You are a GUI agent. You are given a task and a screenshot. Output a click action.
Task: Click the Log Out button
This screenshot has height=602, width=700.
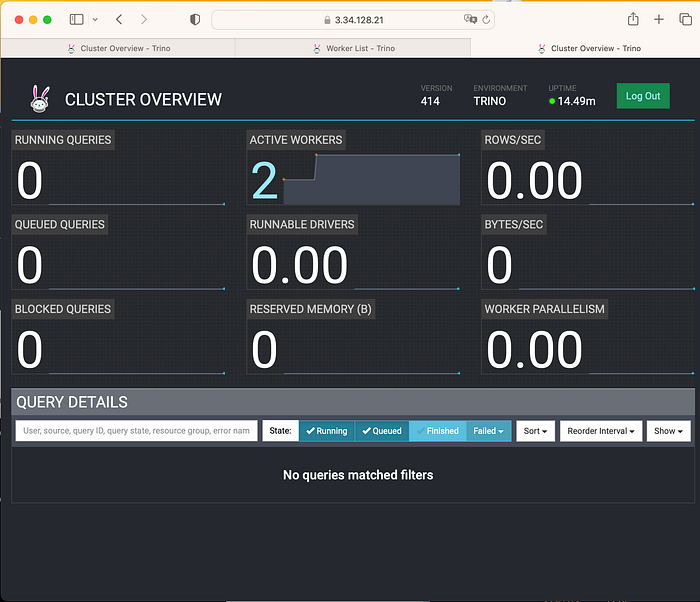(643, 96)
